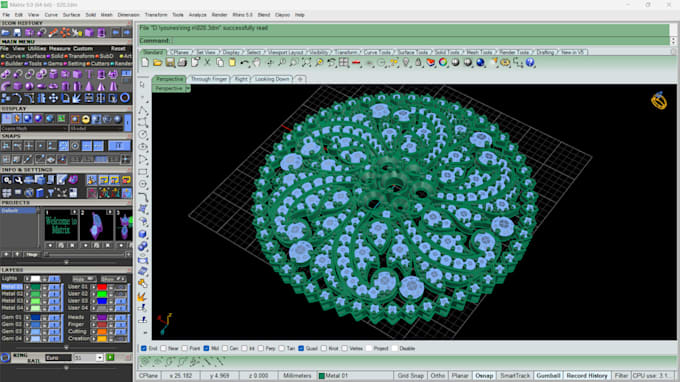Image resolution: width=680 pixels, height=382 pixels.
Task: Click the red User 01 layer color swatch
Action: pos(102,287)
